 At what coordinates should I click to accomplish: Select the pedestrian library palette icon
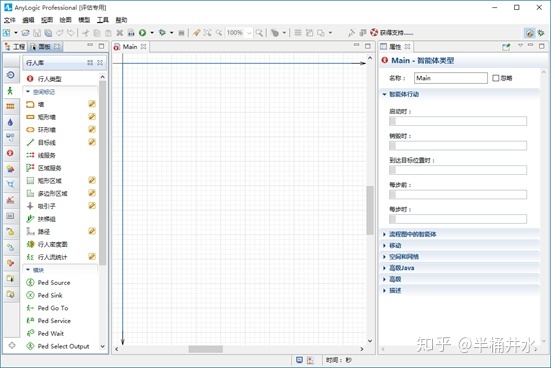pos(10,91)
